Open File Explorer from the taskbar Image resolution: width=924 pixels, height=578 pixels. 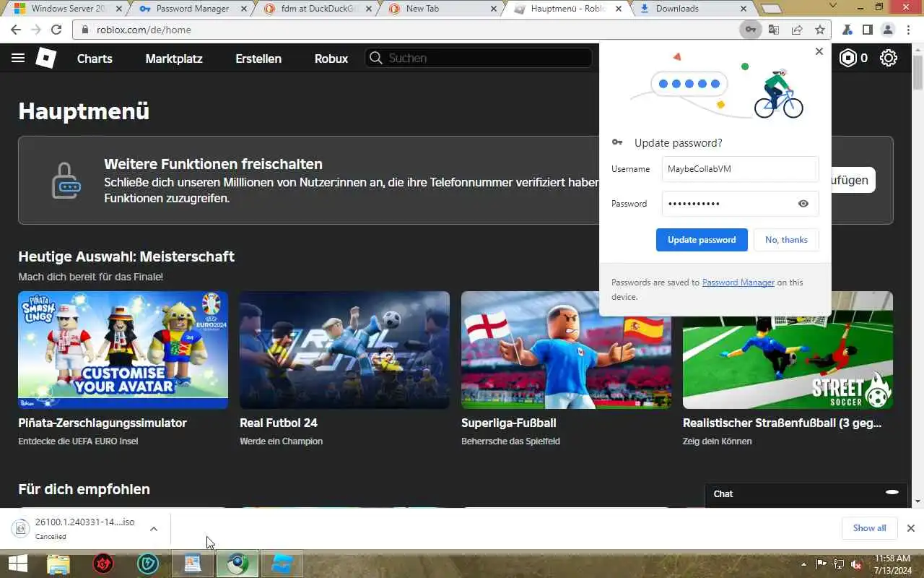click(x=58, y=564)
